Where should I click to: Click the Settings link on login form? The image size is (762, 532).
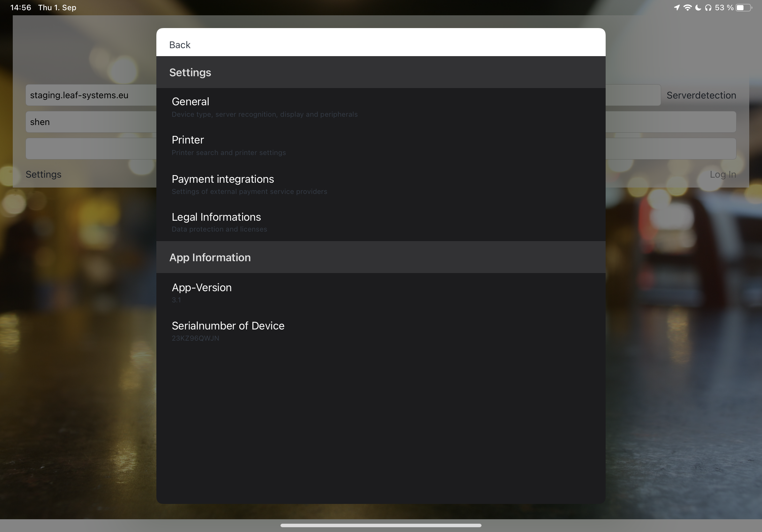[43, 174]
